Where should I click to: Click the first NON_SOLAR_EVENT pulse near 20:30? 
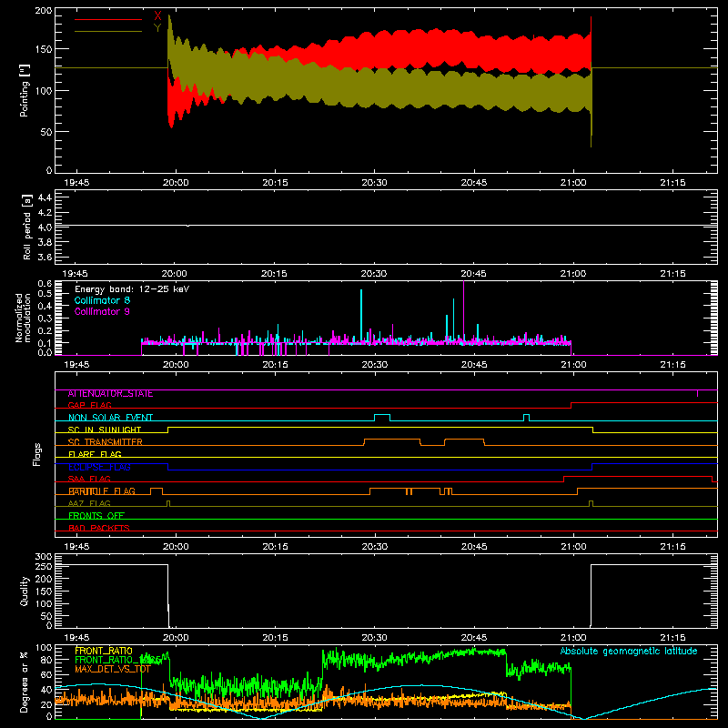tap(382, 417)
